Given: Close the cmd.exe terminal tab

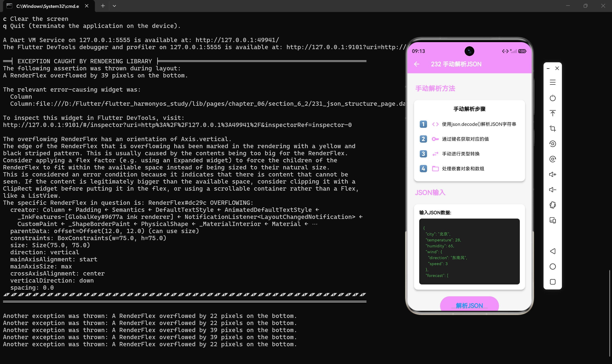Looking at the screenshot, I should [x=87, y=6].
